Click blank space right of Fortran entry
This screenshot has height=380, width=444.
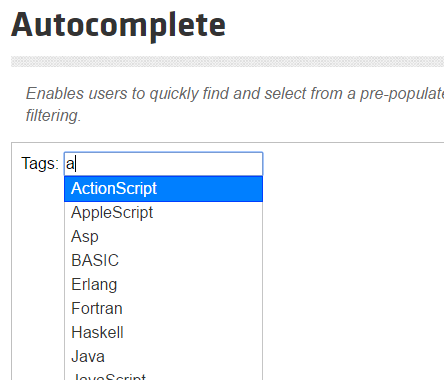click(193, 309)
